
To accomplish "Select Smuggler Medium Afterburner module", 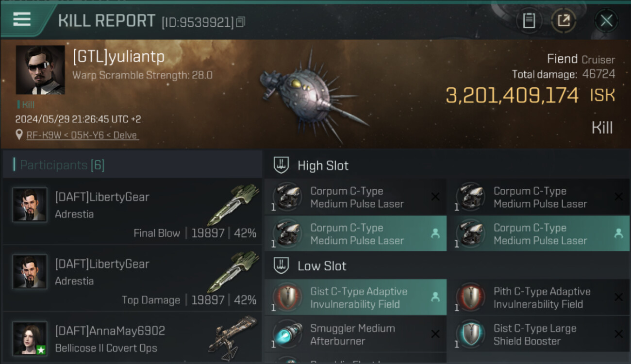I will coord(355,334).
